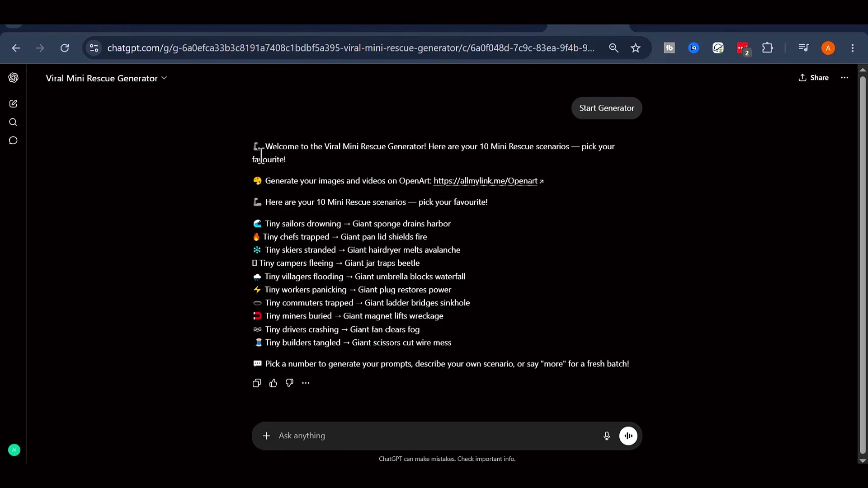Click 'Tiny builders tangled' scenario line
The height and width of the screenshot is (488, 868).
point(352,343)
